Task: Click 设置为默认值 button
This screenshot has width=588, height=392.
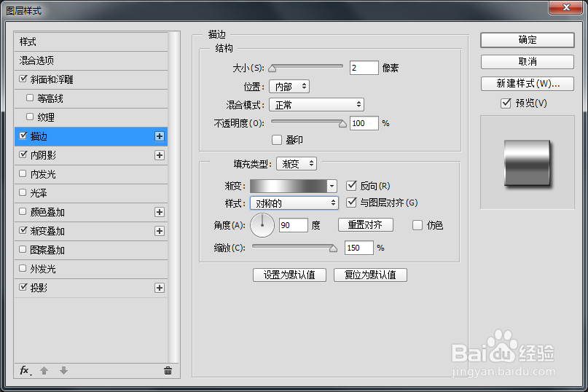Action: (x=289, y=275)
